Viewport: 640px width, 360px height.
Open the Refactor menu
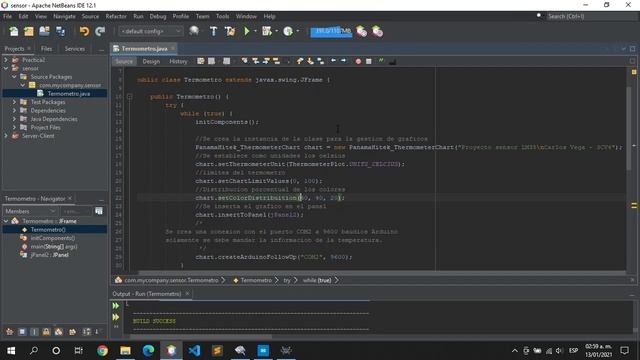[116, 16]
